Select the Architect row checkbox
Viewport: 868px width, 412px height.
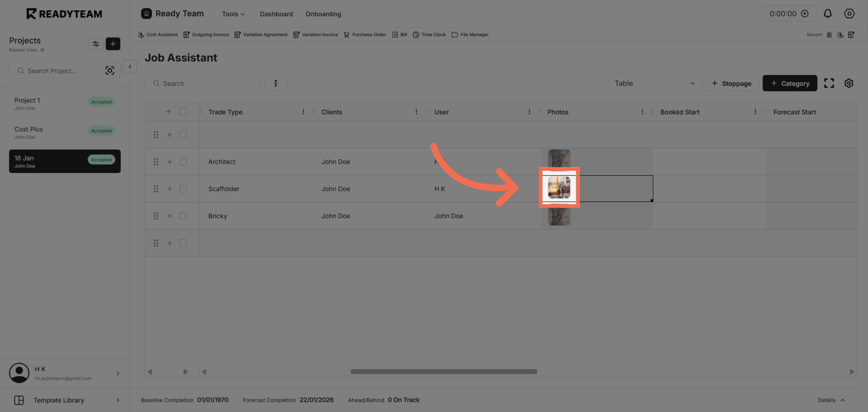coord(183,162)
